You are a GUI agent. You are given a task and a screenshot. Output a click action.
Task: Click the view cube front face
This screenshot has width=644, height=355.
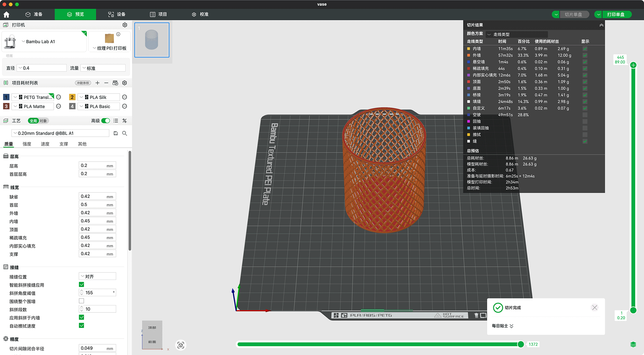click(152, 342)
